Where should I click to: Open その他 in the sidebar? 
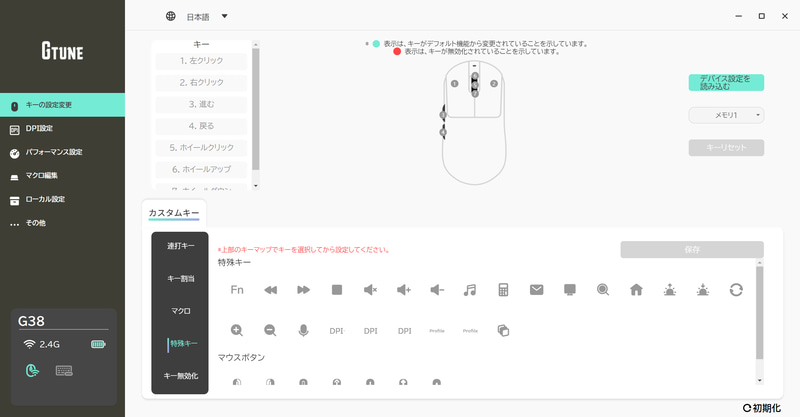point(62,223)
